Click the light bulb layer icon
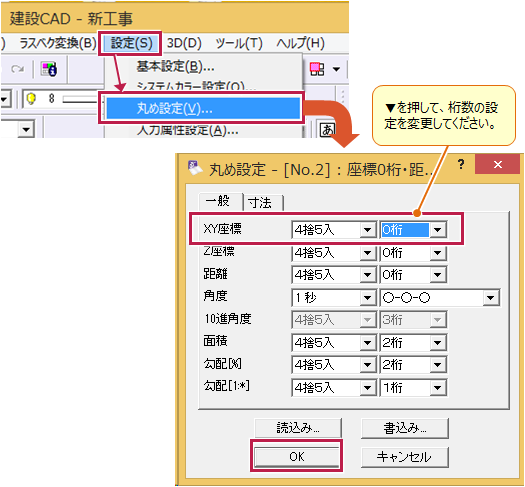 point(31,99)
